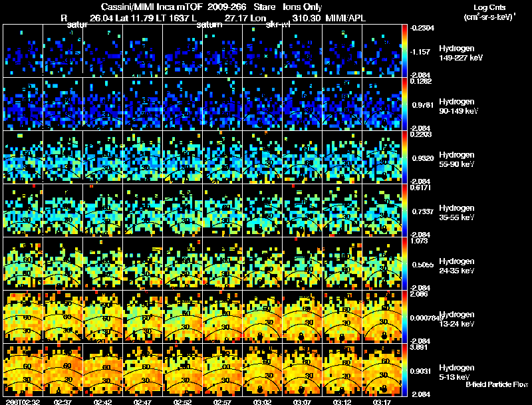Select the 149-227 keV image at 03:17
The width and height of the screenshot is (532, 405).
(x=382, y=51)
